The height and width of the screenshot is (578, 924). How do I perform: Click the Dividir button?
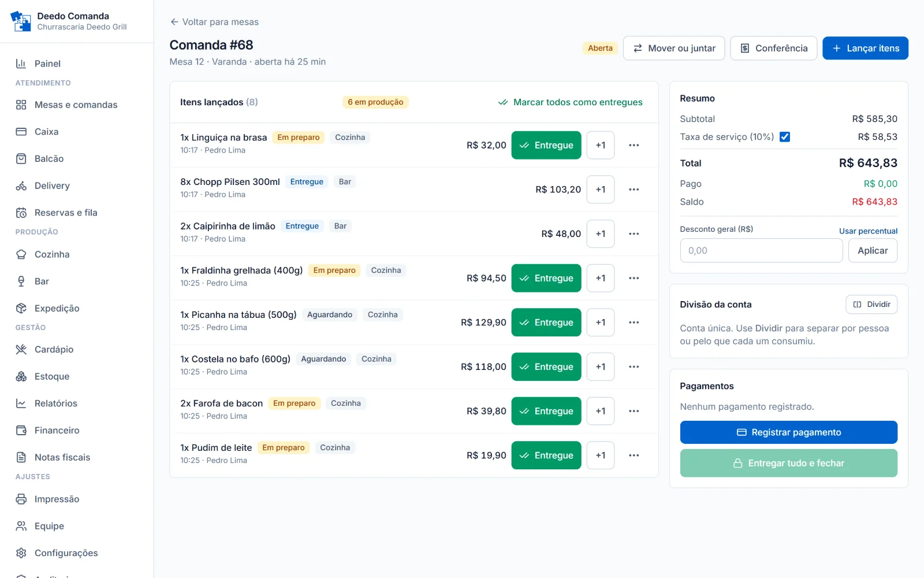(871, 305)
